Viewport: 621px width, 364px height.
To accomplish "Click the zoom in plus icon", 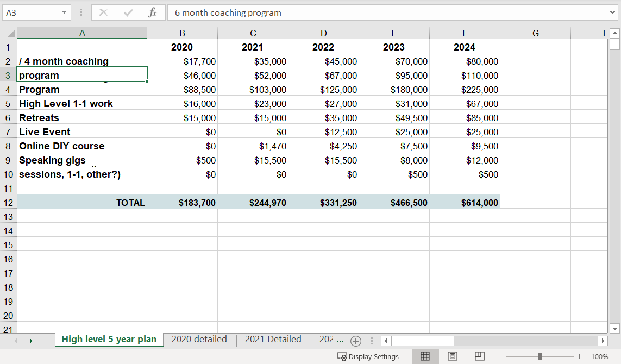I will coord(579,356).
